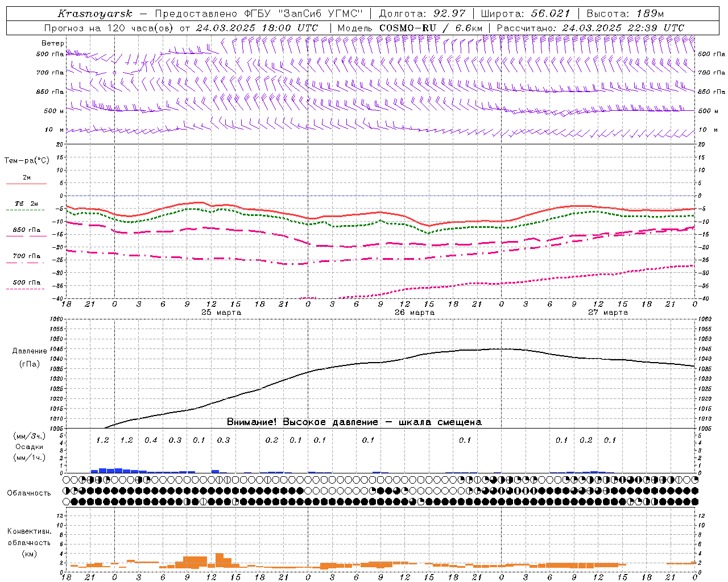Select the '2м' temperature legend entry
Image resolution: width=728 pixels, height=582 pixels.
coord(27,178)
